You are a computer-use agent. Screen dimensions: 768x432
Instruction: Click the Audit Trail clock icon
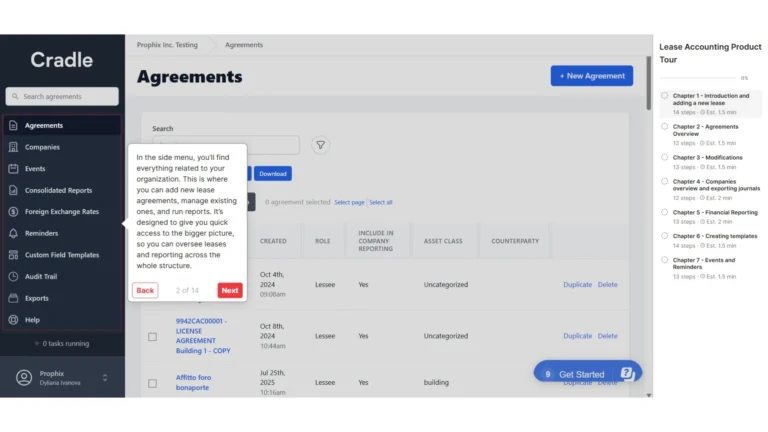click(x=13, y=277)
